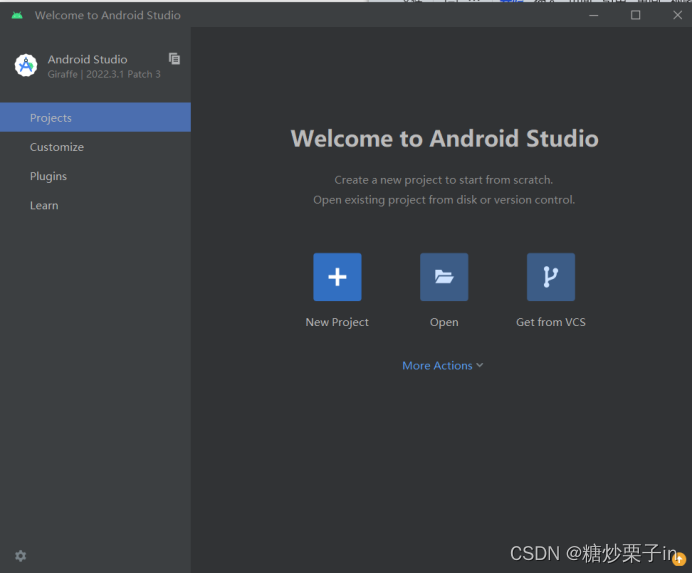This screenshot has width=693, height=574.
Task: Click the New Project plus icon
Action: 337,277
